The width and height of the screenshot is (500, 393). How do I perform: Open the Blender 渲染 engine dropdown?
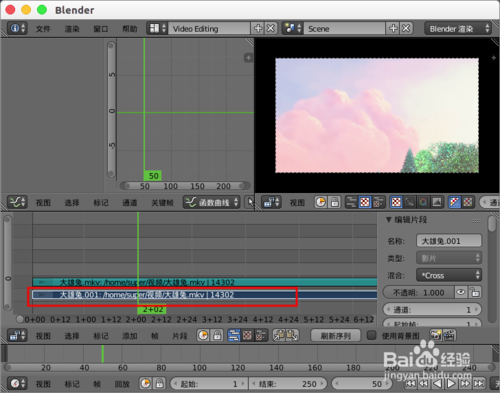tap(458, 29)
